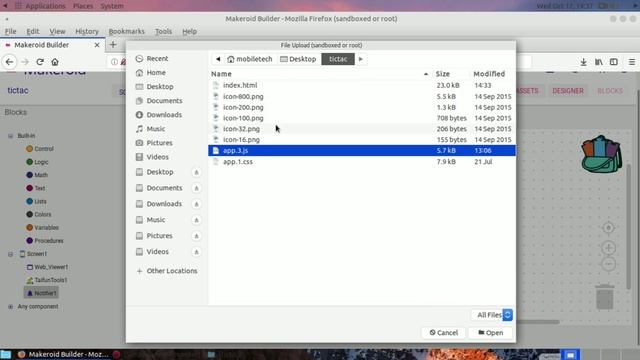The height and width of the screenshot is (360, 640).
Task: Reload the current page
Action: pyautogui.click(x=40, y=62)
